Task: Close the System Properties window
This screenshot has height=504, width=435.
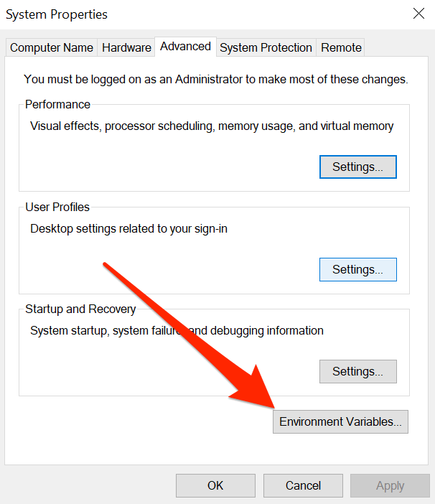Action: click(418, 13)
